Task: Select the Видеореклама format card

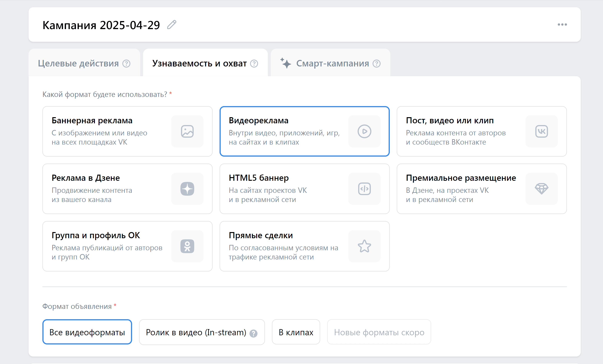Action: point(304,131)
